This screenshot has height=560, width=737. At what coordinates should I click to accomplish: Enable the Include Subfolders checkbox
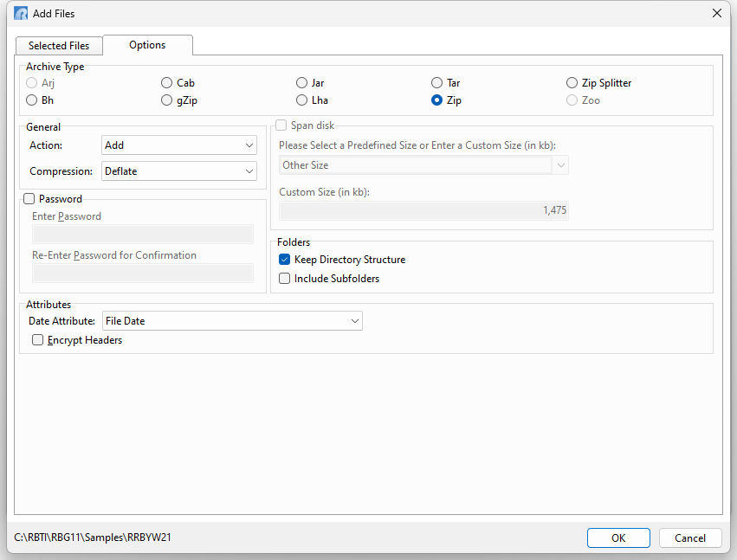coord(284,279)
